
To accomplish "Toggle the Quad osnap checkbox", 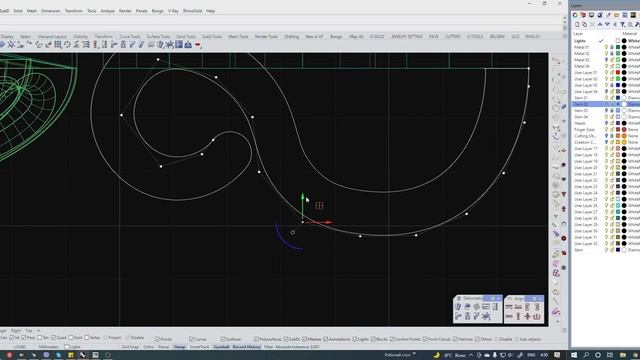I will (53, 338).
